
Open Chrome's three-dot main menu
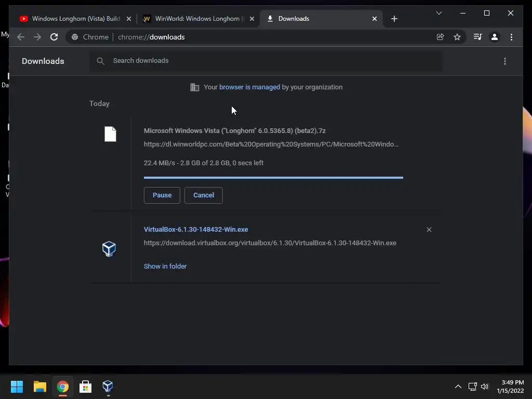point(511,37)
